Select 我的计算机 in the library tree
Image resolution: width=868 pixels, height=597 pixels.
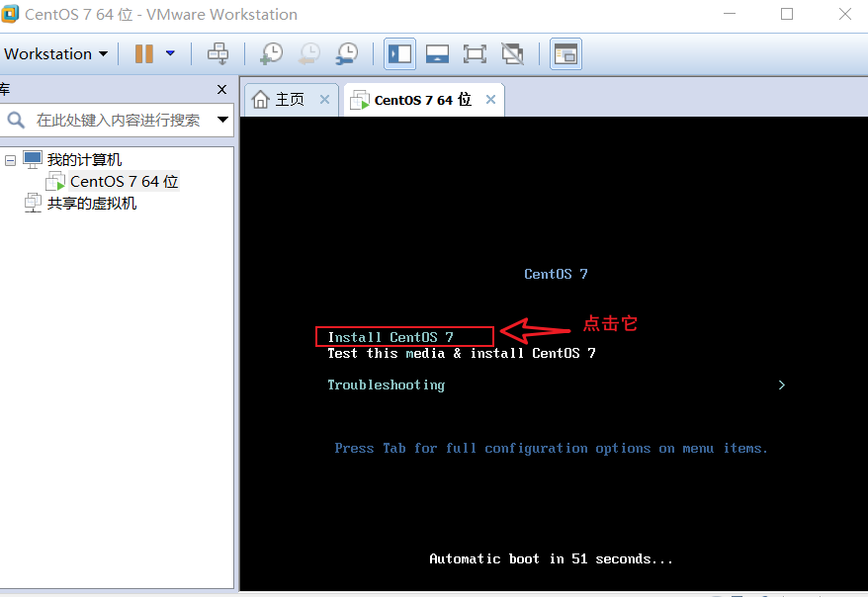84,160
